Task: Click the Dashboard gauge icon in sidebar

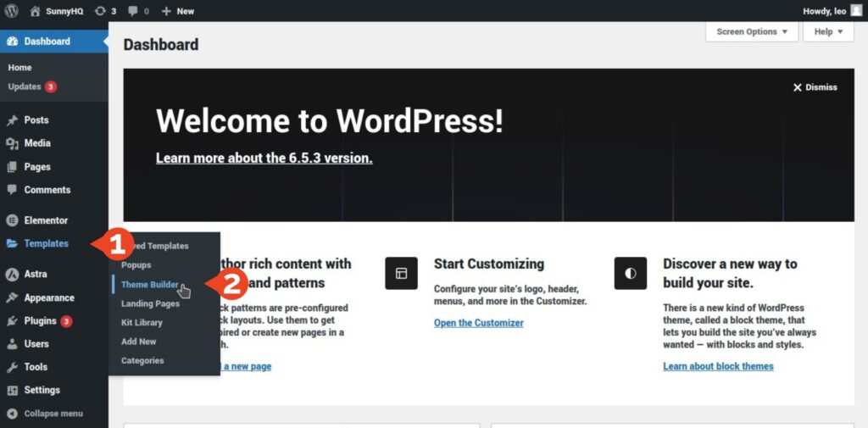Action: pos(12,42)
